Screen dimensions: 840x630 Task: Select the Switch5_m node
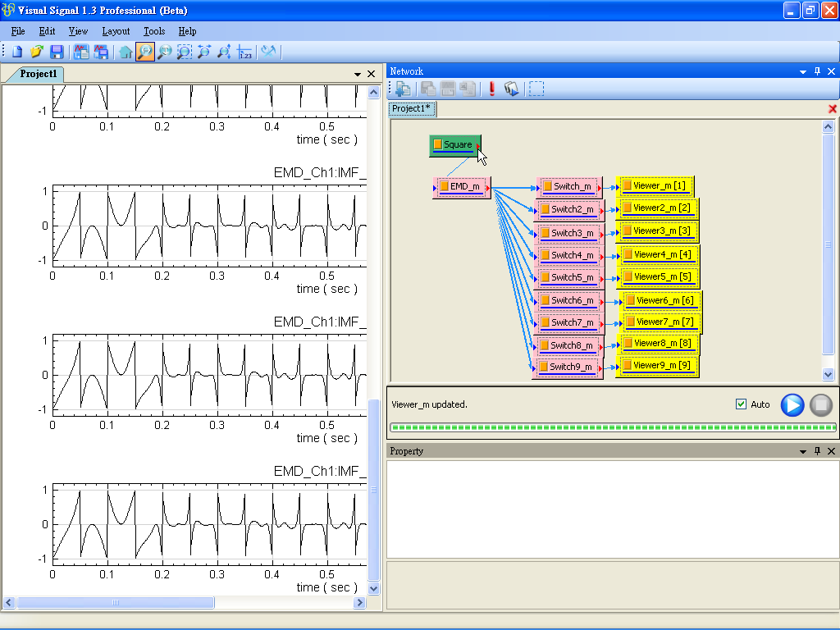(x=571, y=277)
